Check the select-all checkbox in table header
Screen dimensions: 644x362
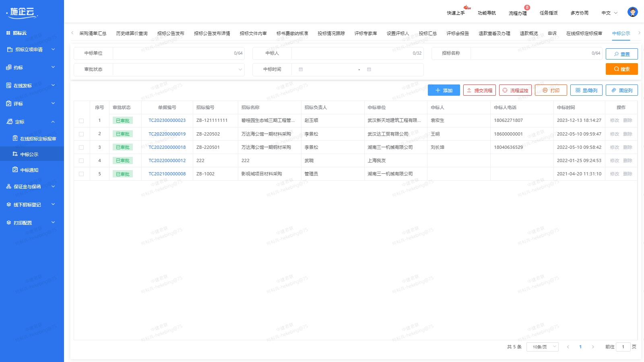coord(82,107)
